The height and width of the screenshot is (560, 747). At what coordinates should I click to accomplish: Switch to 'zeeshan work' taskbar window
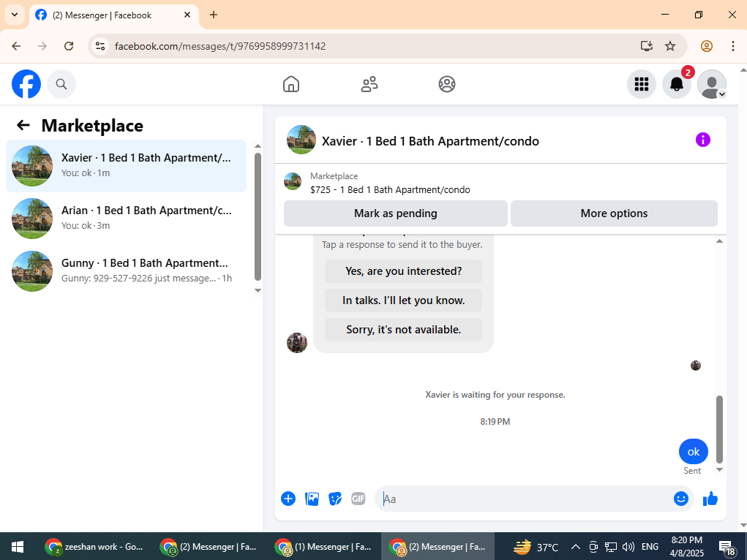tap(94, 547)
